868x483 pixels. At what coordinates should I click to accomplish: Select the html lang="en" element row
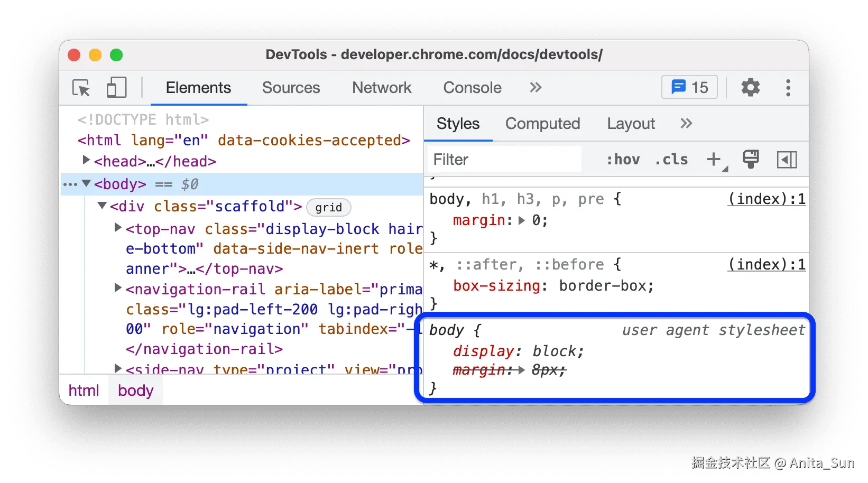(x=244, y=141)
